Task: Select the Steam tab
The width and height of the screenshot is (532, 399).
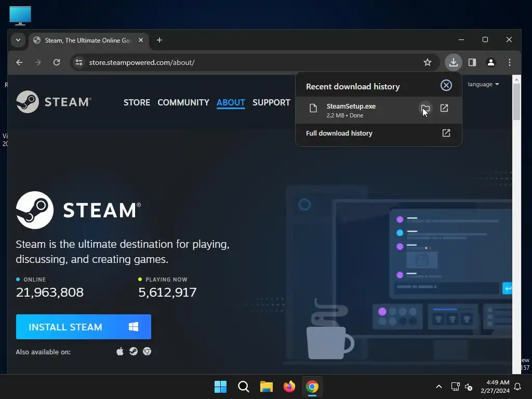Action: pyautogui.click(x=88, y=41)
